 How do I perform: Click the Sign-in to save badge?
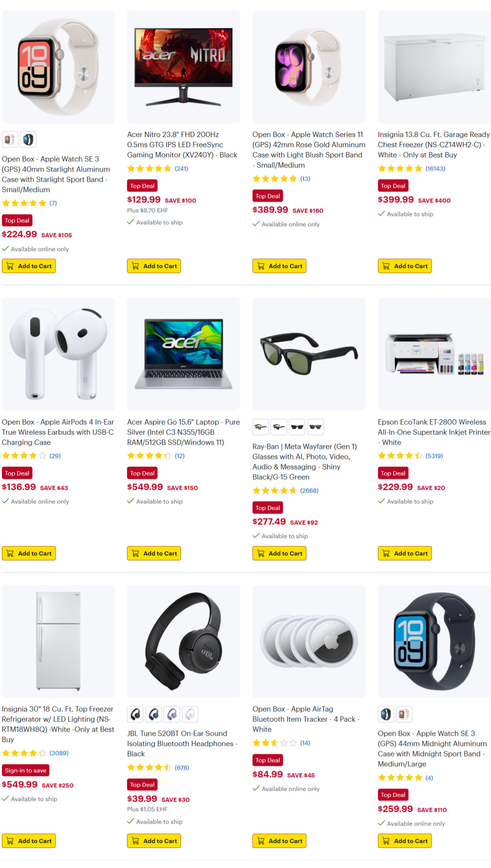point(26,770)
